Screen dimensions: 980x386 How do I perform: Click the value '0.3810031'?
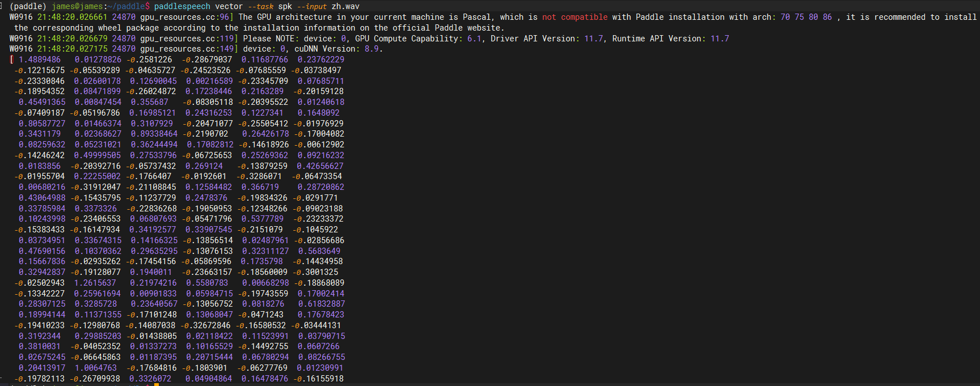click(x=40, y=346)
